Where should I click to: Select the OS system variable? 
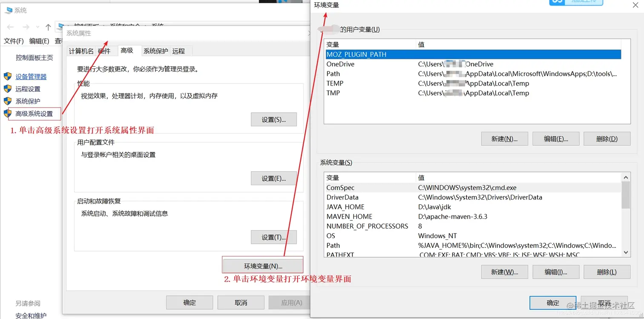click(x=473, y=236)
